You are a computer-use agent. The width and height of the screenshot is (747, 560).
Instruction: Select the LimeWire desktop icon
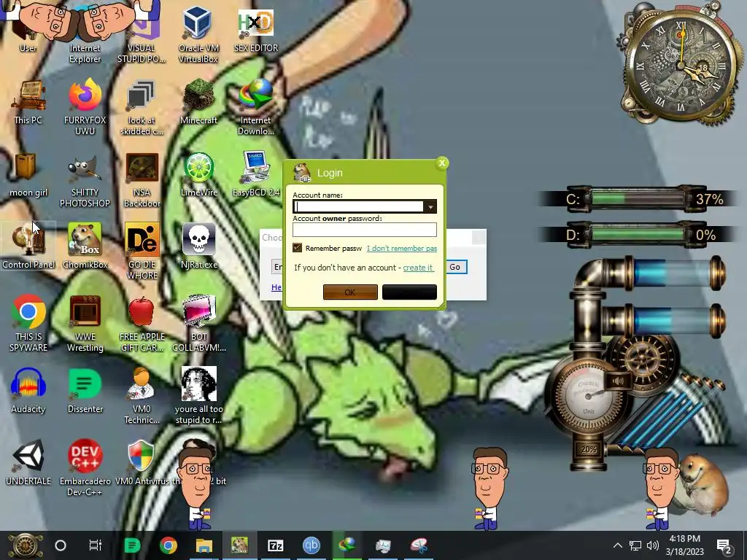click(x=198, y=175)
